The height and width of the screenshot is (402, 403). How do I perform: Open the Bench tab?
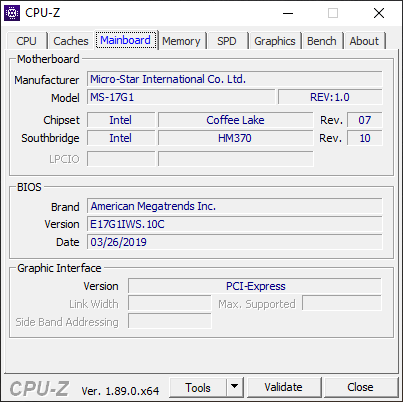(322, 41)
